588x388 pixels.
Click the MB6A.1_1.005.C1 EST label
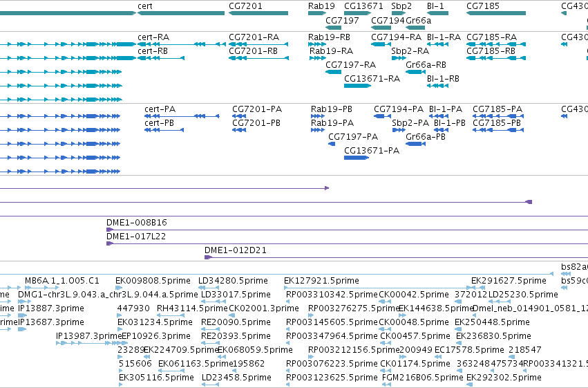pyautogui.click(x=62, y=281)
